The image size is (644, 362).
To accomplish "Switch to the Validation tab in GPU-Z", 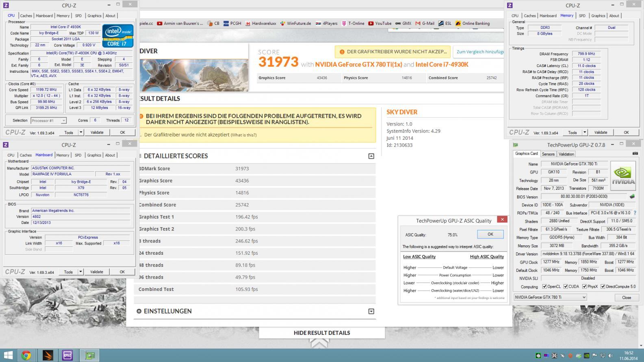I will click(566, 154).
